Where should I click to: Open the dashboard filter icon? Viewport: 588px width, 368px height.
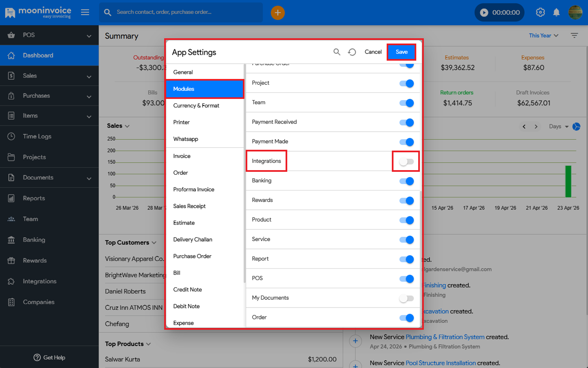[574, 36]
